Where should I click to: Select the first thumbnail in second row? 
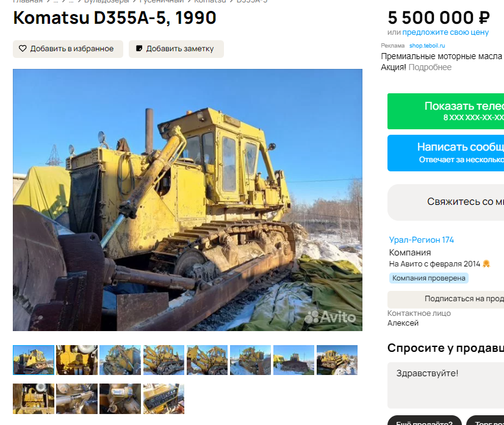34,399
